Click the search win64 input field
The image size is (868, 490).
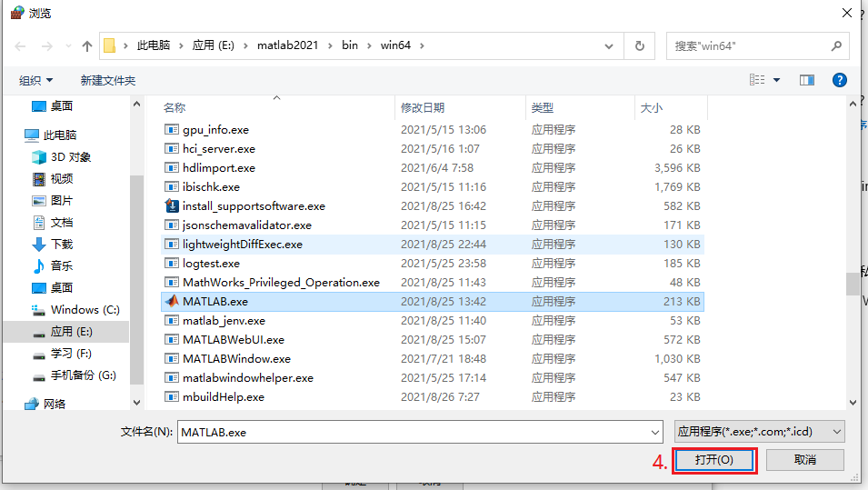[x=748, y=46]
